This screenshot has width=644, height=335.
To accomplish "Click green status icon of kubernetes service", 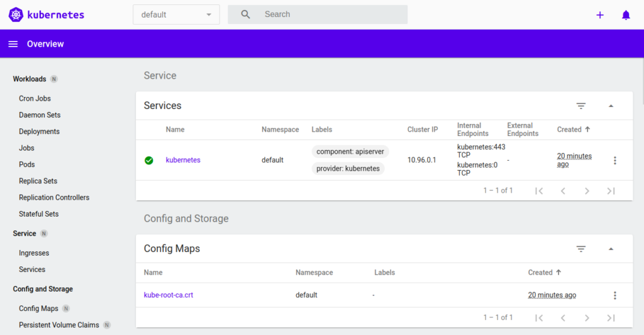I will (x=148, y=161).
